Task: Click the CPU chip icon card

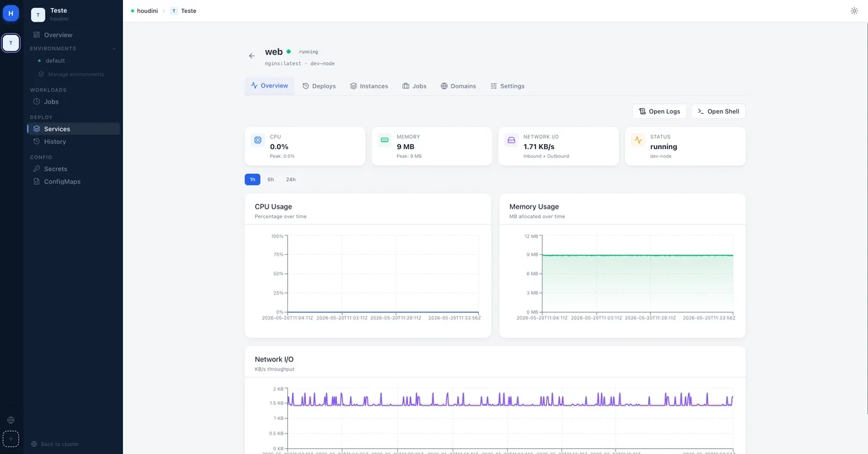Action: coord(258,140)
